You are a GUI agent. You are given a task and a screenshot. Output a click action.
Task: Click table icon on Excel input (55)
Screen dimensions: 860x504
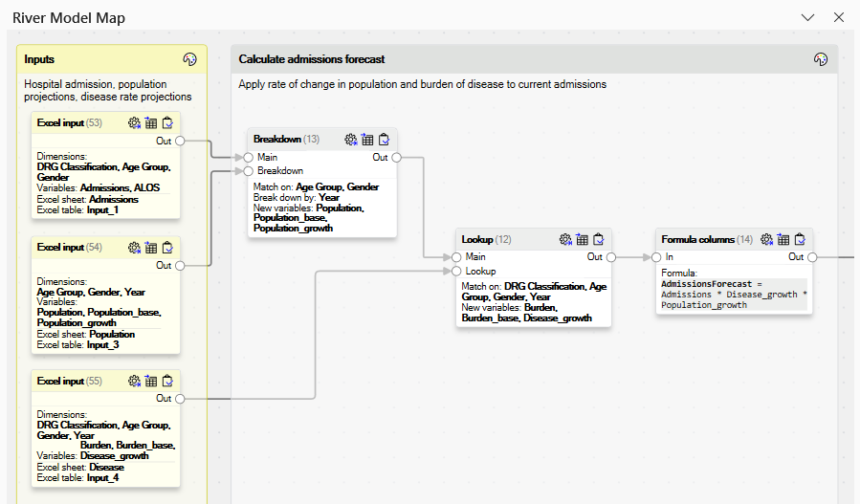(151, 381)
